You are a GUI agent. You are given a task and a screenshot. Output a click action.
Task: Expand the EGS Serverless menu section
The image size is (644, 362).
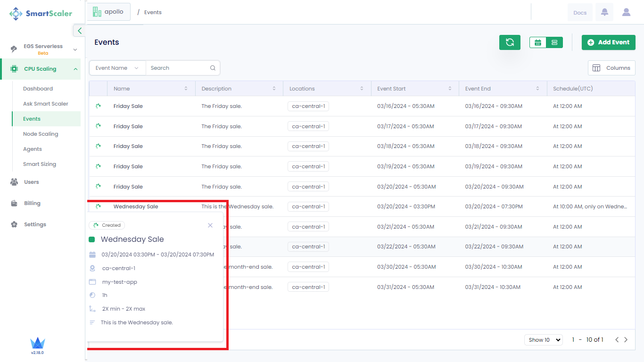75,49
